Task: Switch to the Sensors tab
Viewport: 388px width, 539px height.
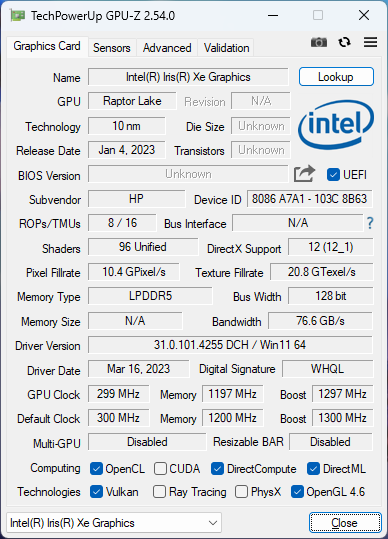Action: (112, 48)
